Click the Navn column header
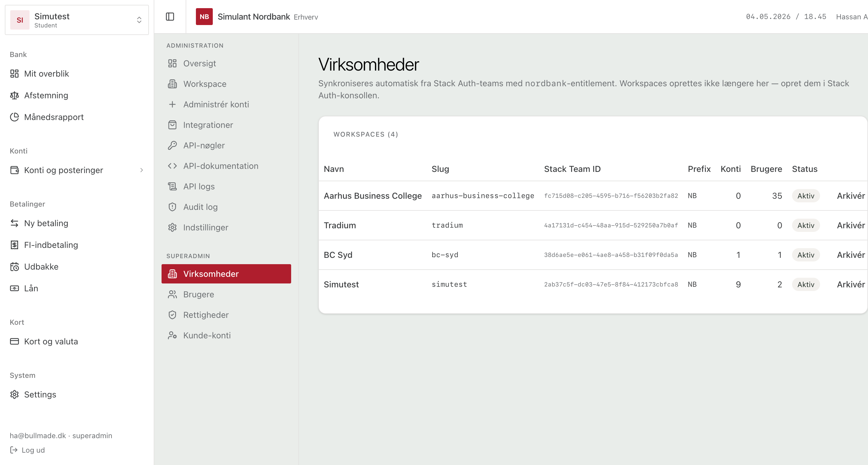Viewport: 868px width, 465px height. click(334, 169)
